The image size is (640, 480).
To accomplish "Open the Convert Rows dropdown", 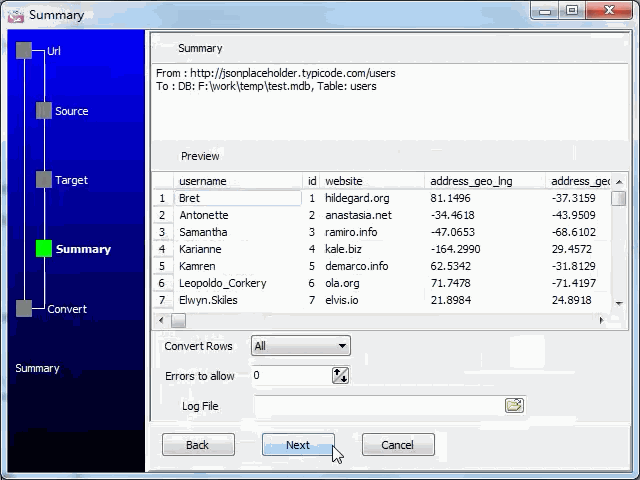I will [x=300, y=346].
